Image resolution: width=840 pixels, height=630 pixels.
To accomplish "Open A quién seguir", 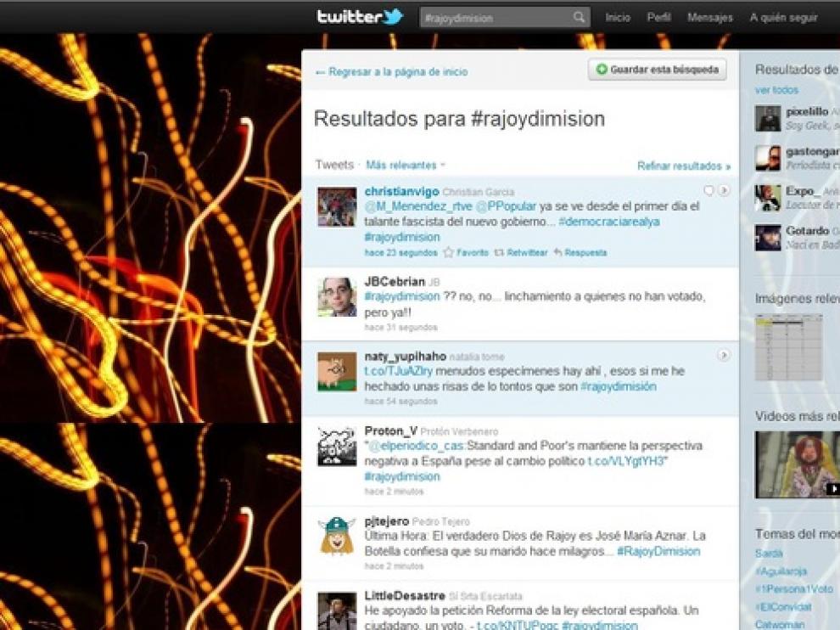I will pos(783,17).
